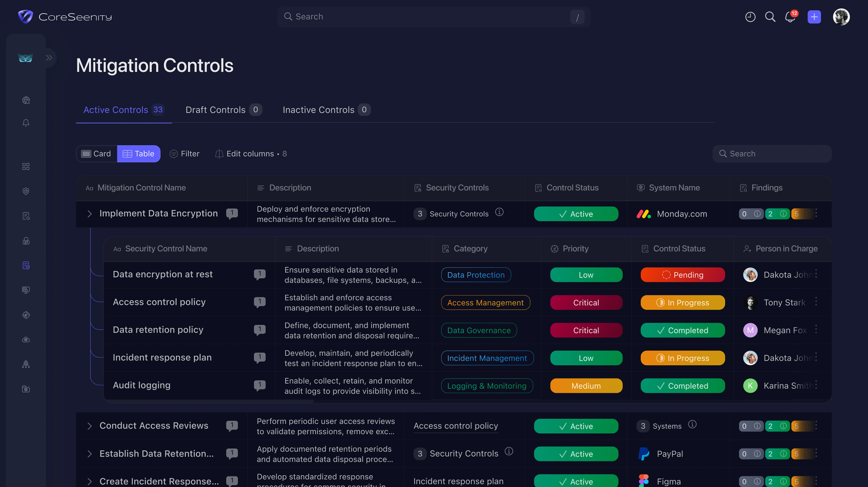Switch to Card view
The height and width of the screenshot is (487, 868).
pos(96,154)
